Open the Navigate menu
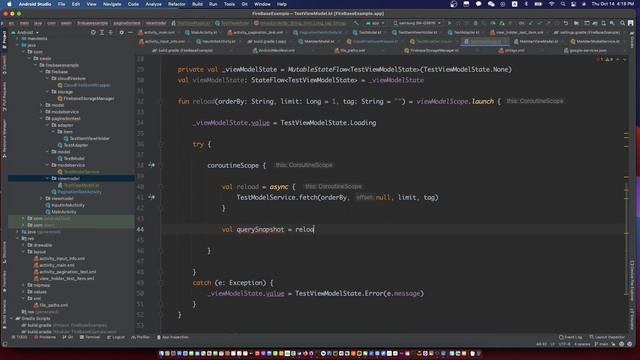The width and height of the screenshot is (640, 360). [x=112, y=4]
